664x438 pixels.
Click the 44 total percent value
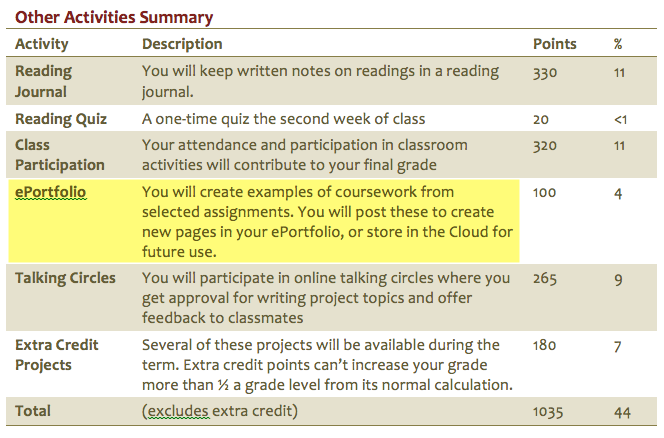[x=619, y=411]
